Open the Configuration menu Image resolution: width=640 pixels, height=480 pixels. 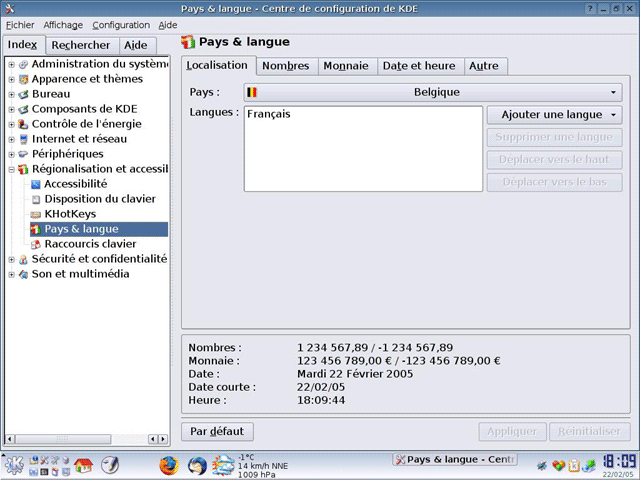121,25
